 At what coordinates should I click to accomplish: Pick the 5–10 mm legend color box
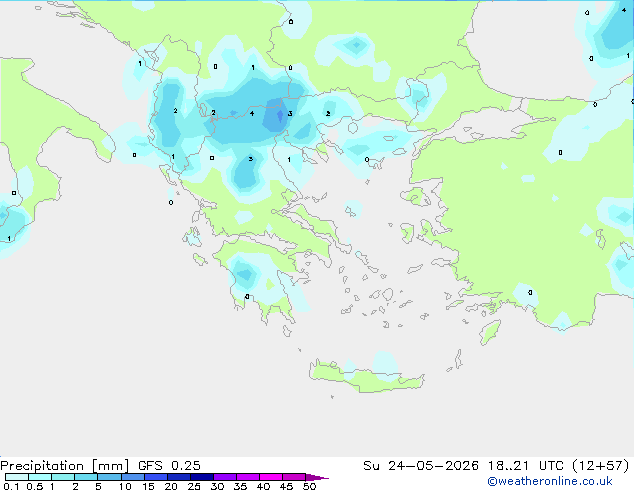(x=109, y=477)
